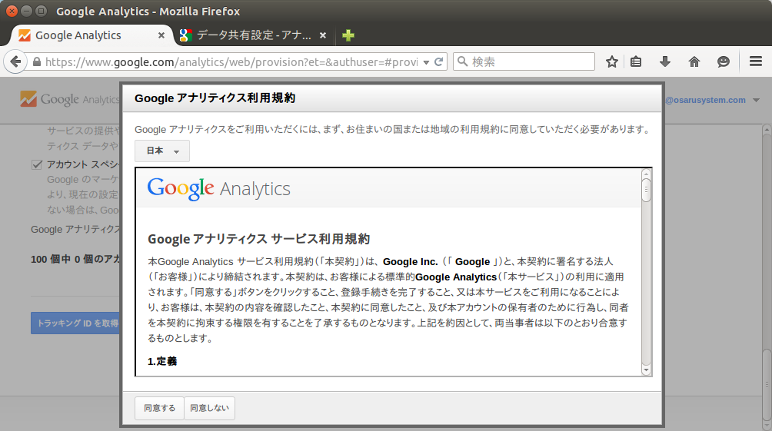The width and height of the screenshot is (772, 431).
Task: Open the 日本 country dropdown
Action: 162,151
